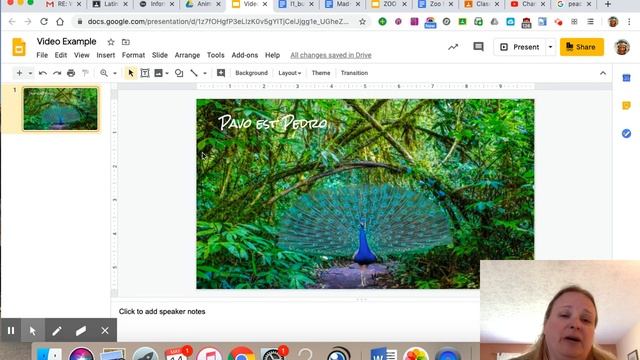Open Microsoft Word from the Dock

tap(383, 353)
